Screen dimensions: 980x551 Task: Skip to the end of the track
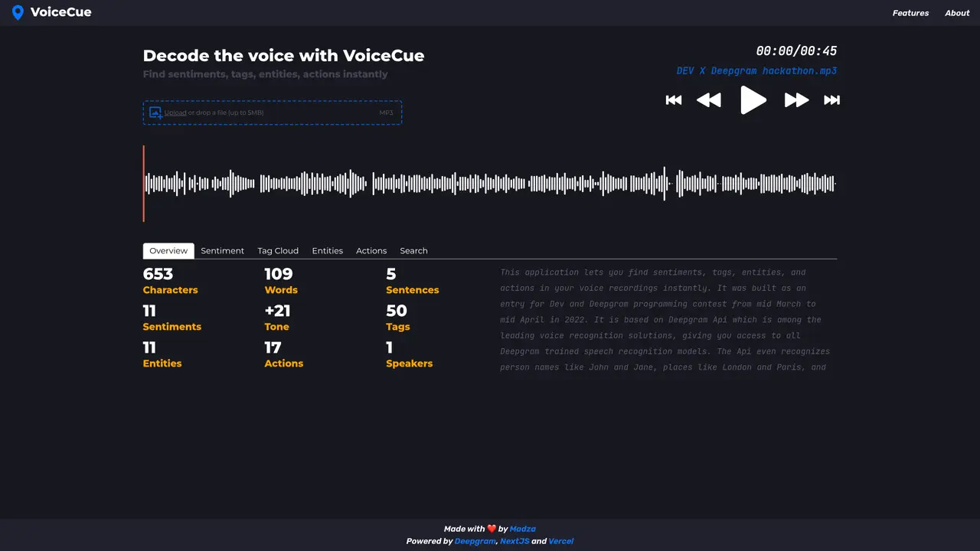click(x=832, y=100)
